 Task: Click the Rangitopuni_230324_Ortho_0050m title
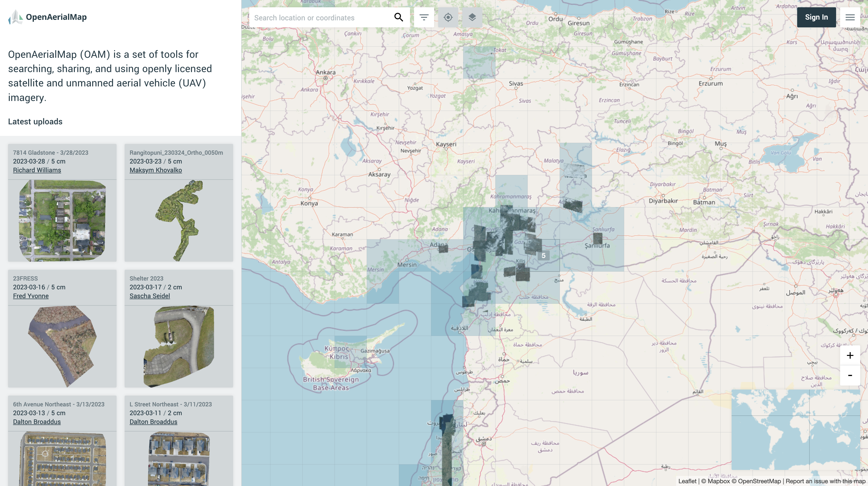[x=176, y=152]
